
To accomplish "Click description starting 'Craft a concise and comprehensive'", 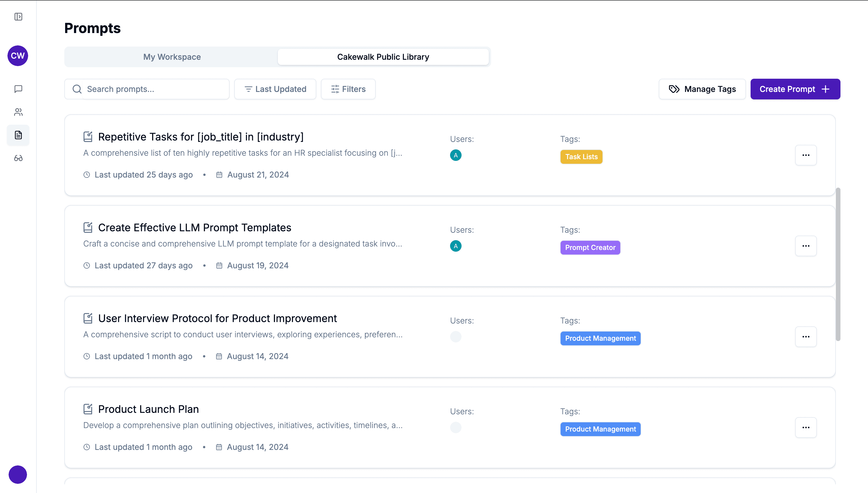I will point(243,244).
